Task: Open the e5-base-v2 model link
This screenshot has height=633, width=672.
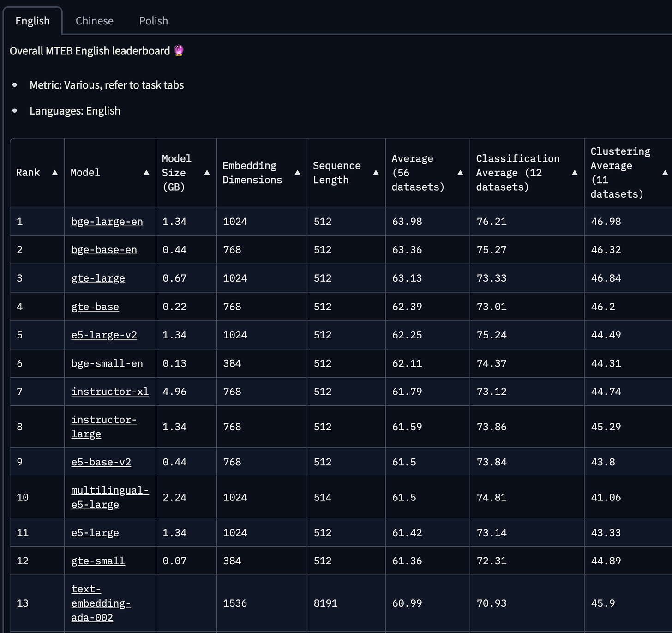Action: (x=101, y=462)
